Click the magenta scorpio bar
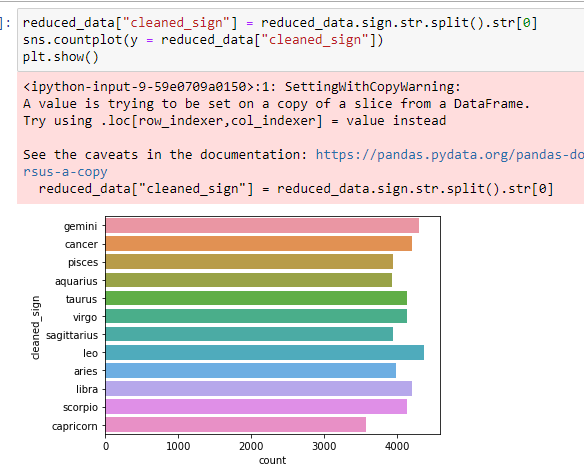 pyautogui.click(x=256, y=407)
